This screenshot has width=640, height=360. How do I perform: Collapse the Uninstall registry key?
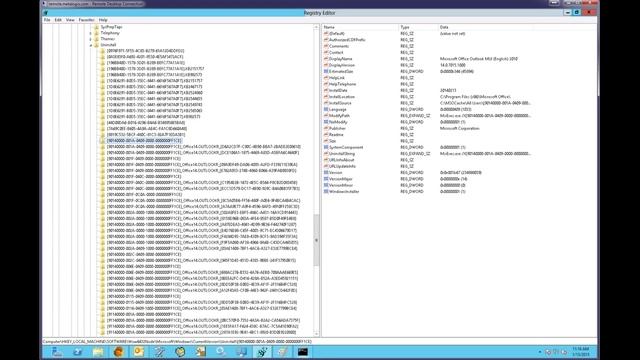tap(91, 45)
